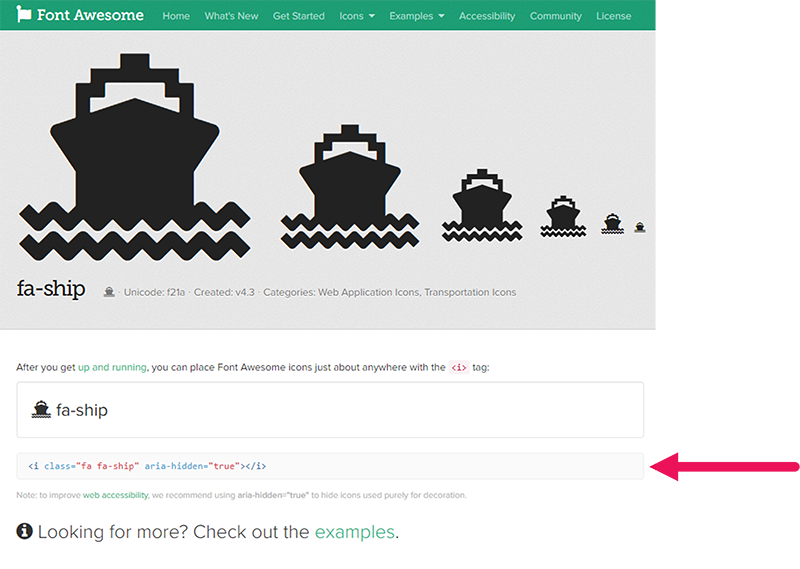Click the inline <i> code tag

[459, 367]
